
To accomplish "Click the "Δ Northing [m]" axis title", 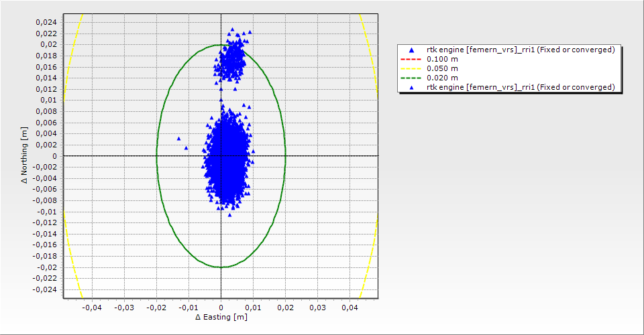I will (x=25, y=155).
